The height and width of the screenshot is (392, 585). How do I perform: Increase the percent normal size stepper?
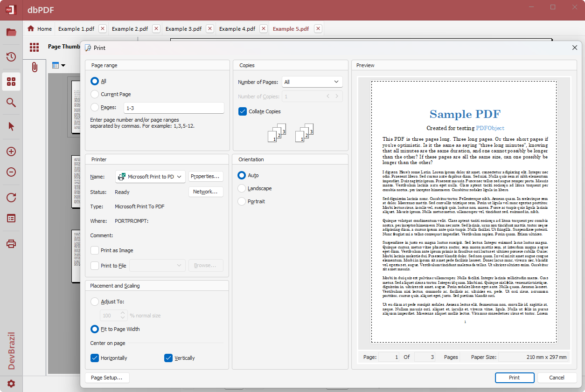point(123,313)
